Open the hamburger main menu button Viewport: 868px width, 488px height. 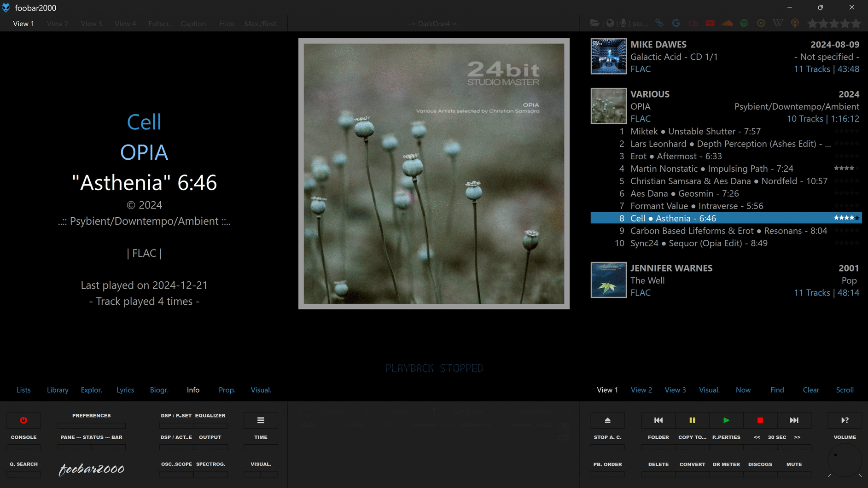[261, 420]
